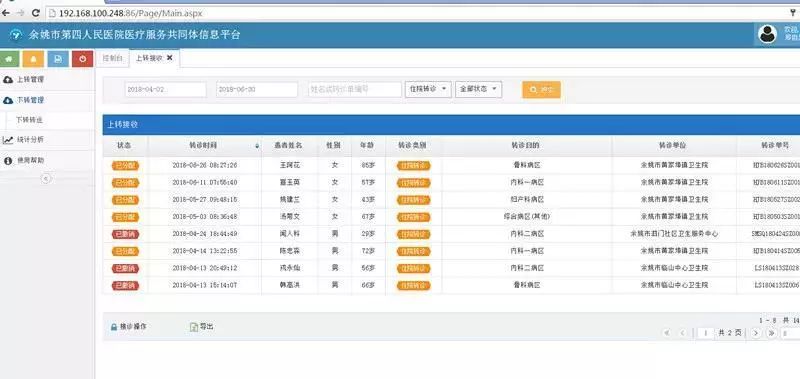This screenshot has height=379, width=800.
Task: Click the red power logout button
Action: pyautogui.click(x=83, y=59)
